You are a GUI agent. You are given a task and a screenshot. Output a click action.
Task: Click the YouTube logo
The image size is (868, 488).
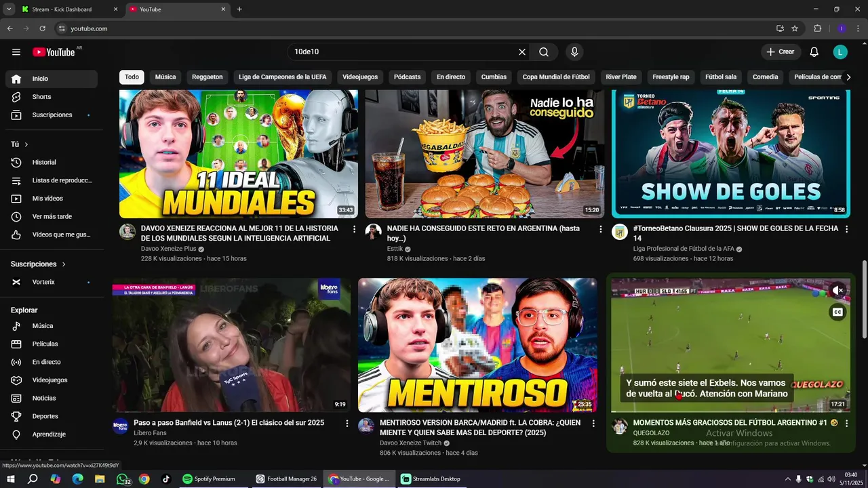tap(54, 52)
